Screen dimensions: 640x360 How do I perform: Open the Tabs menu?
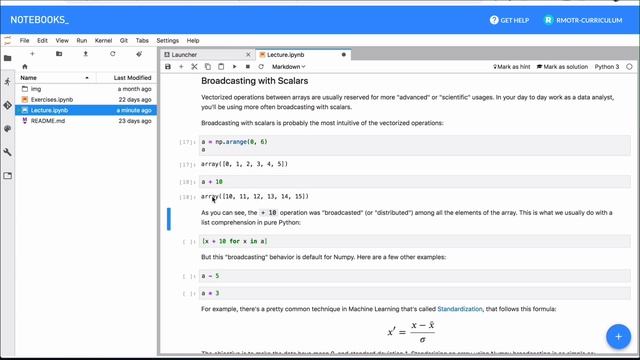click(142, 40)
